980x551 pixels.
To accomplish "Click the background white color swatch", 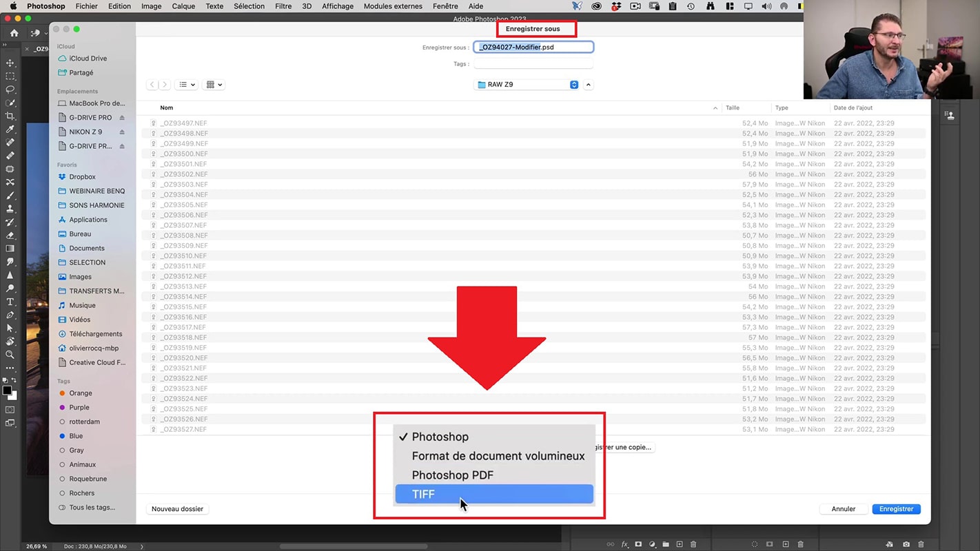I will [x=13, y=396].
